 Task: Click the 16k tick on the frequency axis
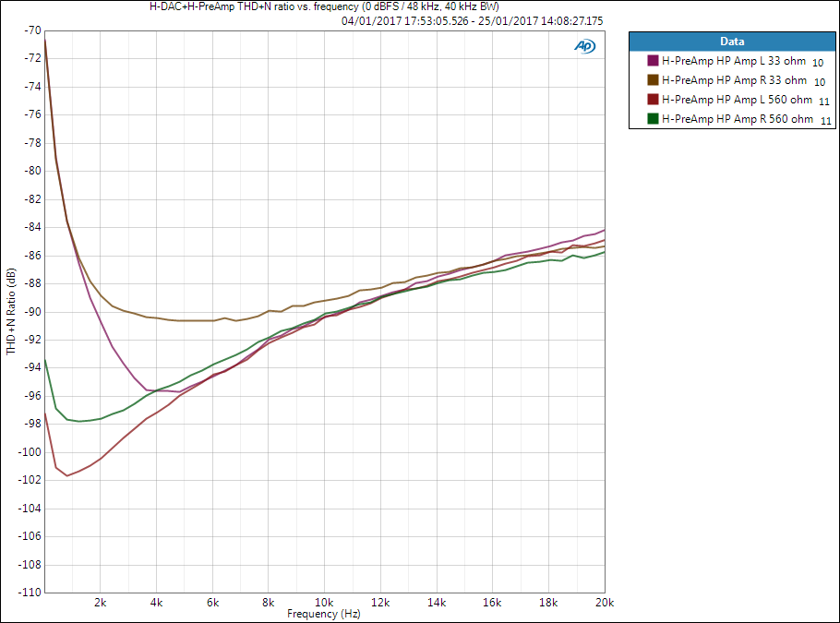pos(492,602)
